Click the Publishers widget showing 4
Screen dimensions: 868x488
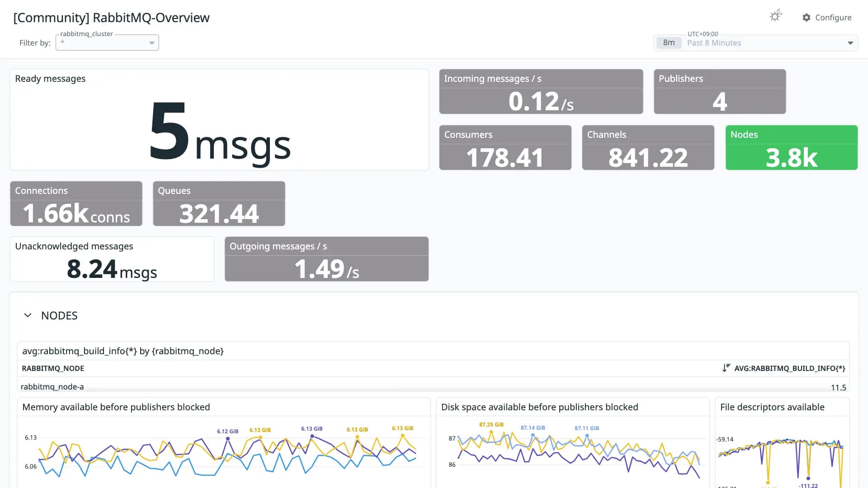(720, 92)
